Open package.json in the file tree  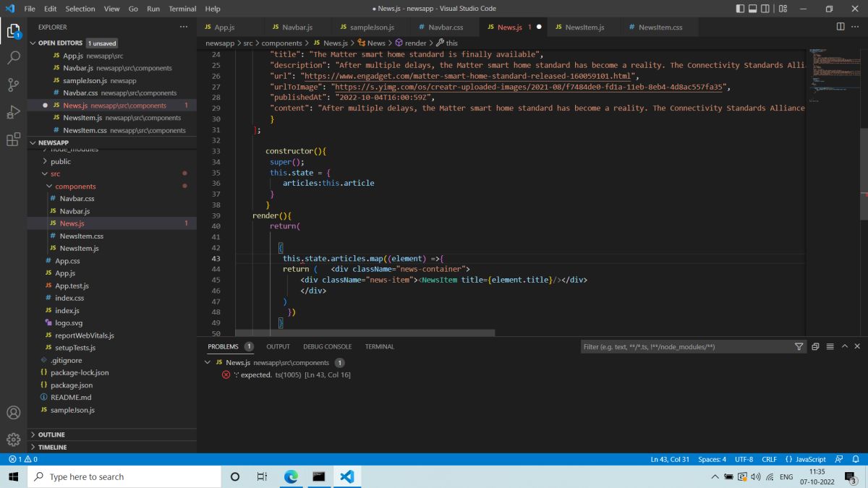point(71,385)
